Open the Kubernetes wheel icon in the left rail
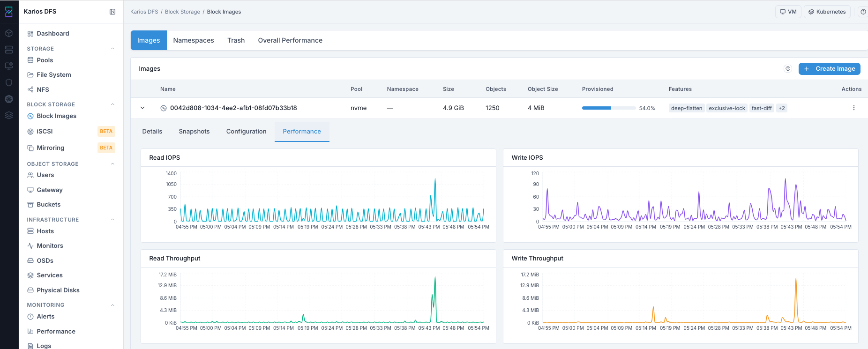The image size is (868, 349). [x=9, y=99]
